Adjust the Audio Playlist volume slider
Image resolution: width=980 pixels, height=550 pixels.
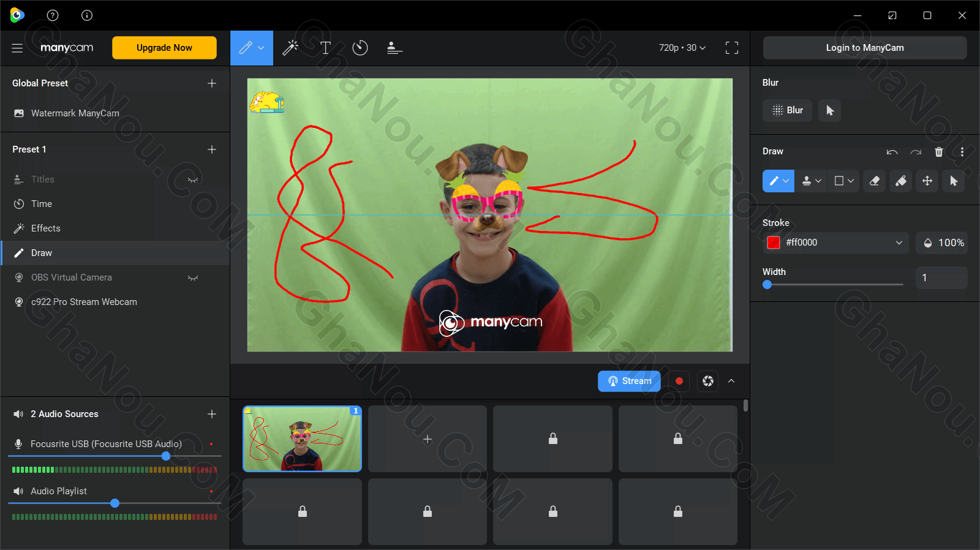pos(115,503)
